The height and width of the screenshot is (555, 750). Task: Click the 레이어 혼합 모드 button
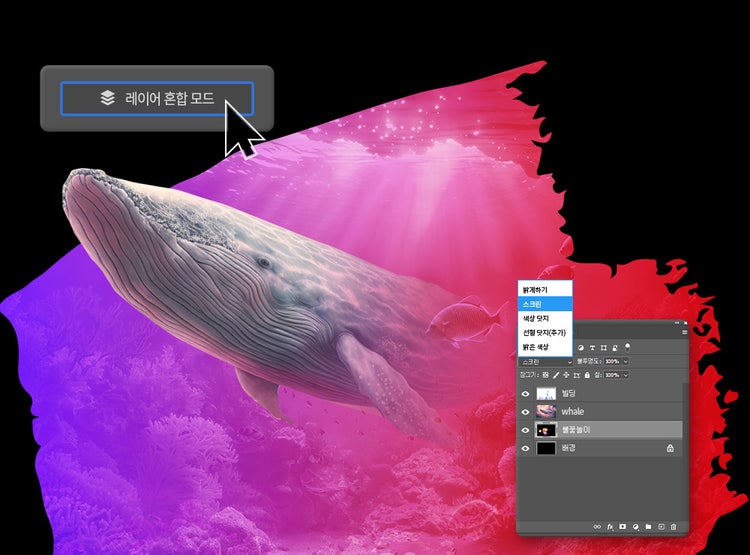coord(157,99)
